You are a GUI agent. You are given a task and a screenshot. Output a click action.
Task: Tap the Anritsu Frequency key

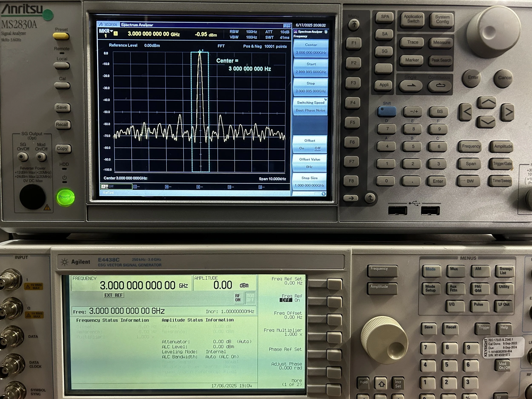click(471, 146)
